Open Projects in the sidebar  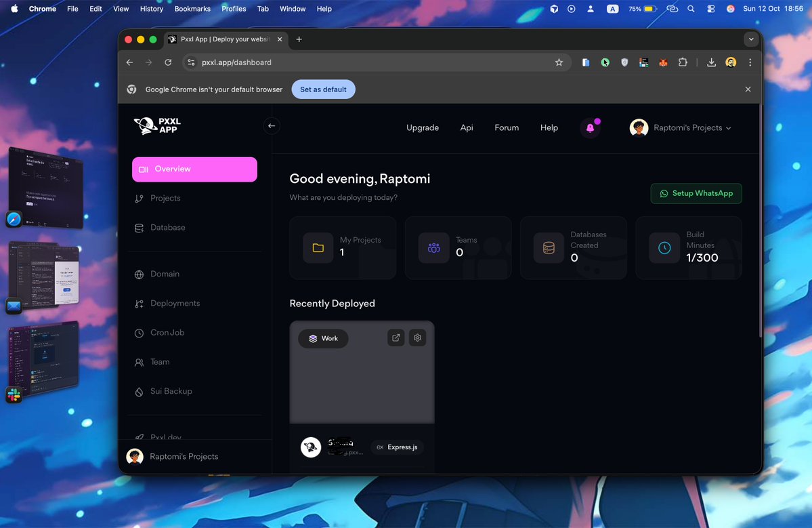point(165,199)
